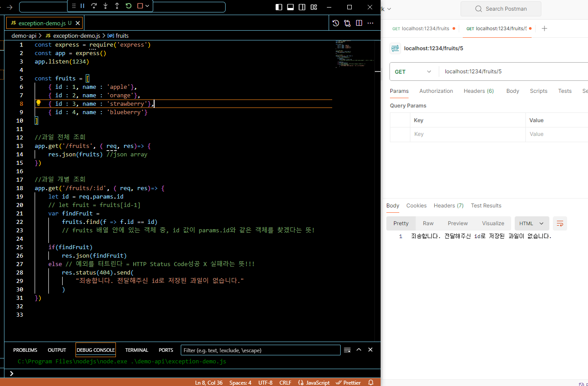Focus the debug console filter input
588x386 pixels.
[x=261, y=350]
